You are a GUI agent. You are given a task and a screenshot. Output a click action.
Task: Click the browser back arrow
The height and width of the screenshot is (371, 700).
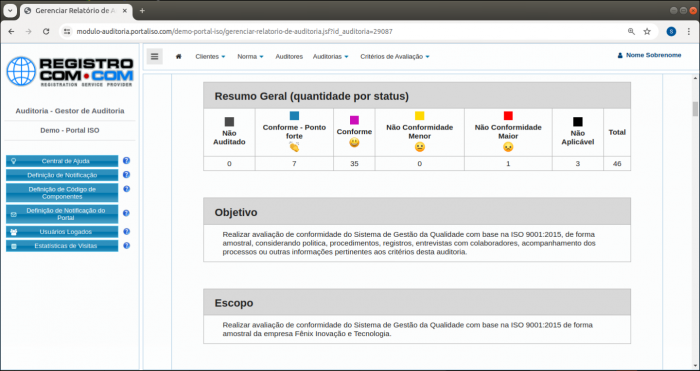(11, 32)
